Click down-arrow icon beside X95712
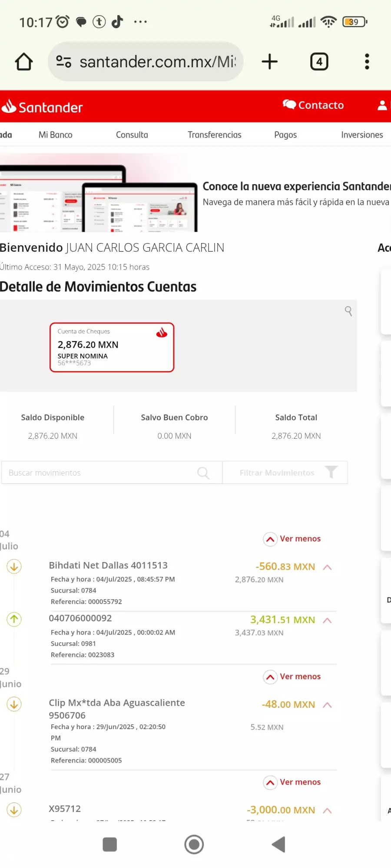The image size is (391, 868). [x=14, y=810]
